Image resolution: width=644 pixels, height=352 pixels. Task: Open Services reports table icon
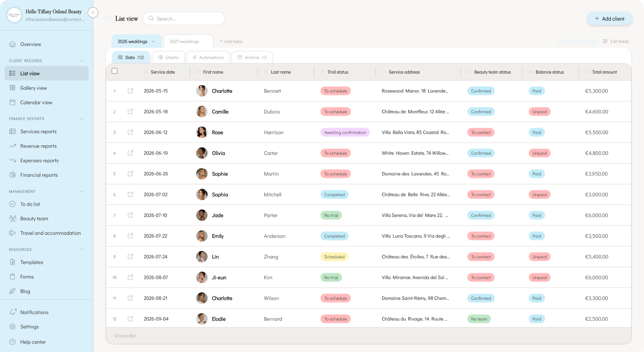tap(13, 132)
